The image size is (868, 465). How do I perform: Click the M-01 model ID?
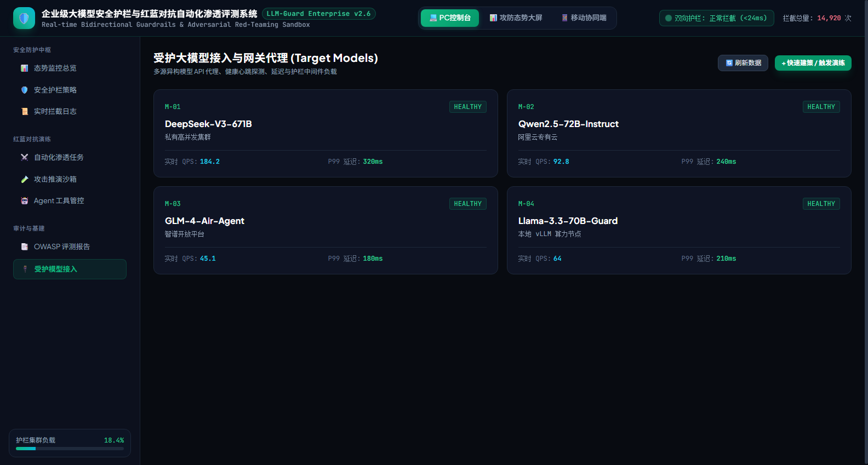point(173,107)
